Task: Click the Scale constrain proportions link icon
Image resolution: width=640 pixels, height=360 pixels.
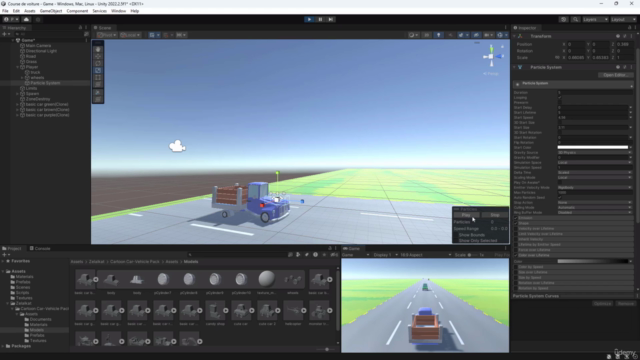Action: (557, 58)
